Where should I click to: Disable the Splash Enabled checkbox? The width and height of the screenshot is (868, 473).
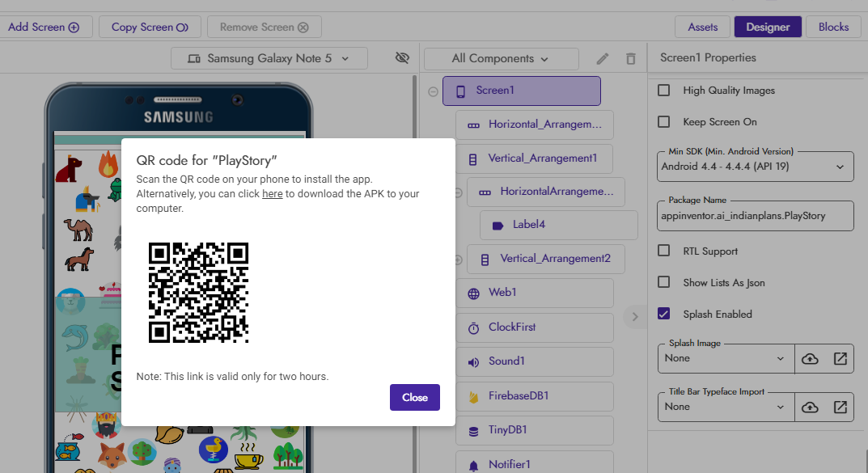pos(664,314)
